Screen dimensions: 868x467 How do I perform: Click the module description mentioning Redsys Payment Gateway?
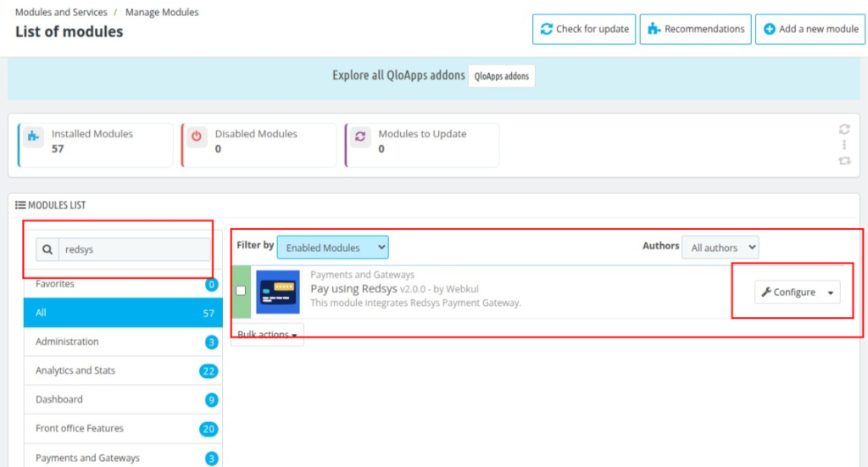[415, 303]
